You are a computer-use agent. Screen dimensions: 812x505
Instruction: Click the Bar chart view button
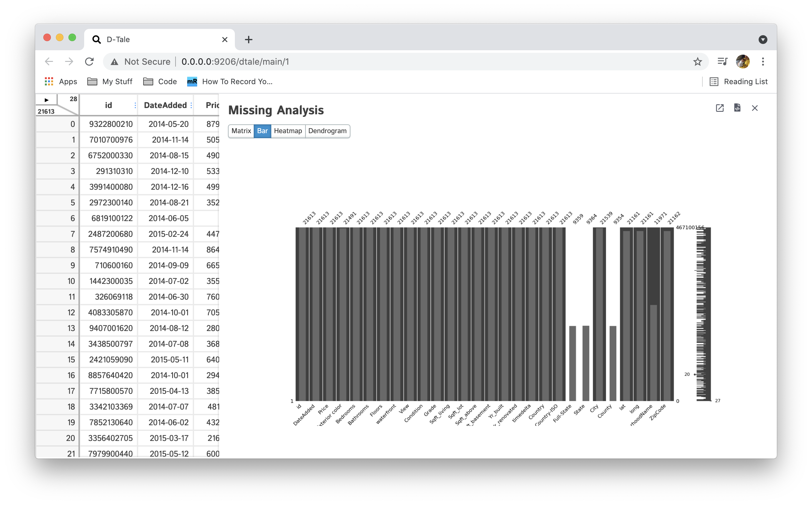(x=262, y=131)
